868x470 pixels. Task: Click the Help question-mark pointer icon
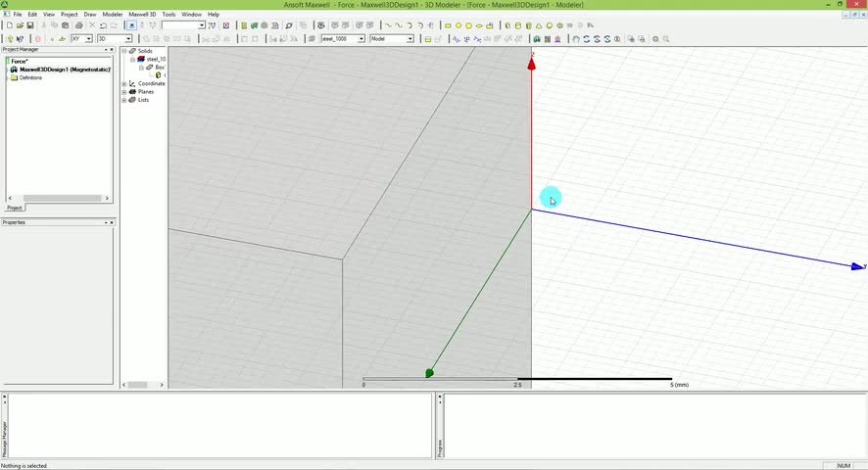pos(20,39)
